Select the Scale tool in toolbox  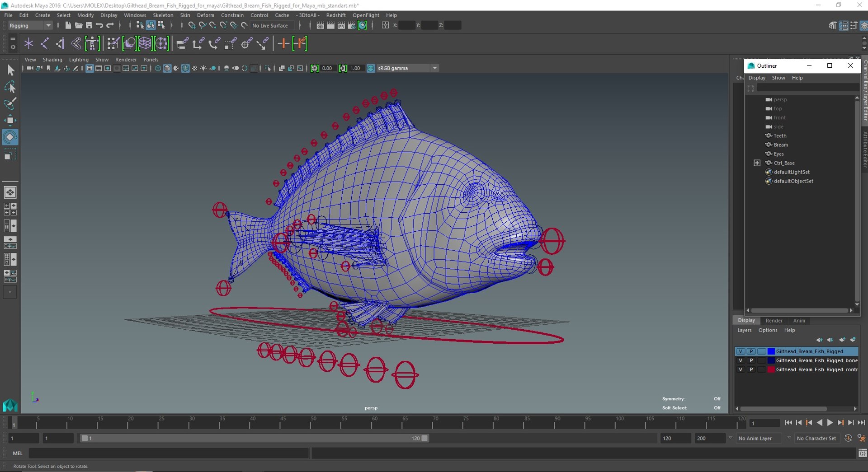[10, 154]
